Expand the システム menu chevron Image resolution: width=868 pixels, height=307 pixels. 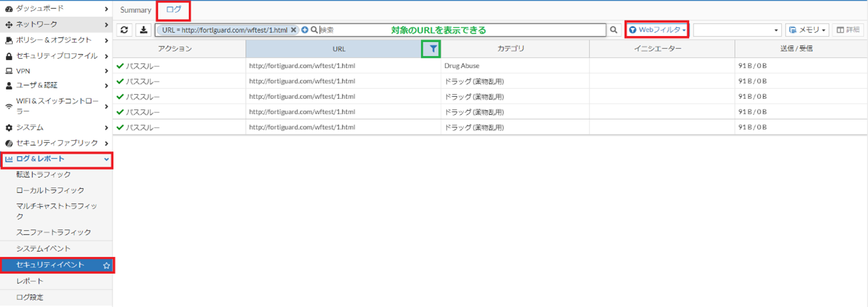(106, 127)
